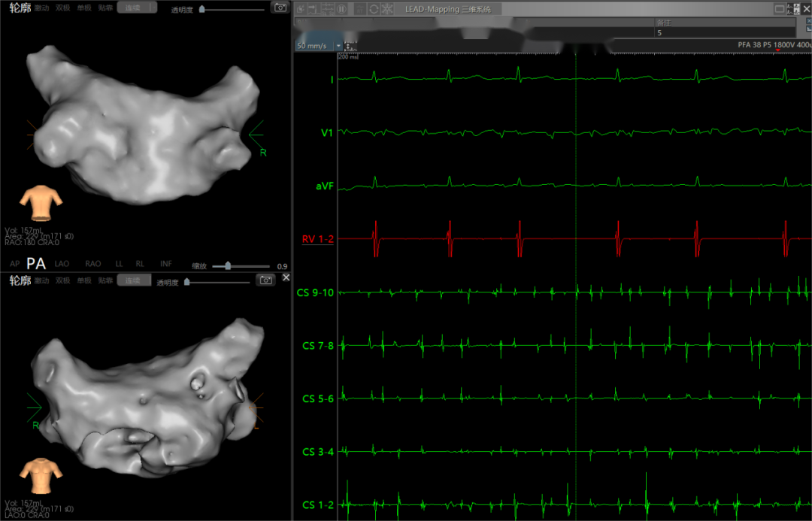Select the 单极 tab in the upper panel
This screenshot has height=521, width=812.
tap(84, 8)
